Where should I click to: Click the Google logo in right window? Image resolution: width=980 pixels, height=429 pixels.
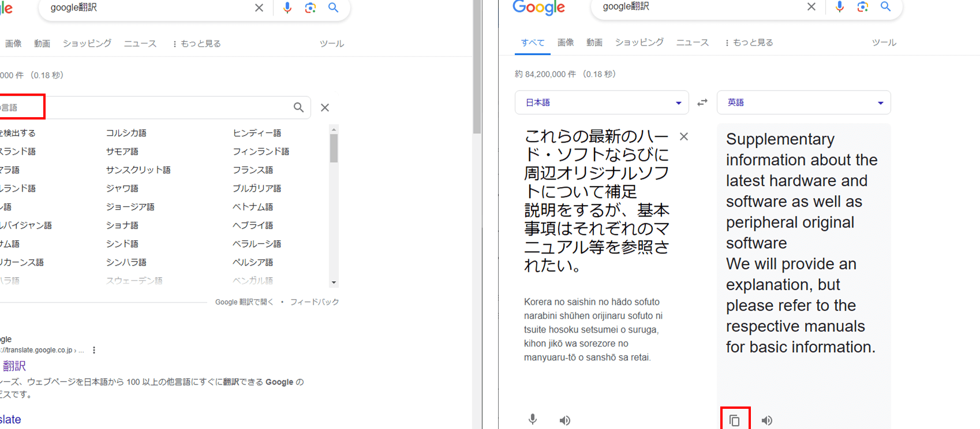pos(539,8)
